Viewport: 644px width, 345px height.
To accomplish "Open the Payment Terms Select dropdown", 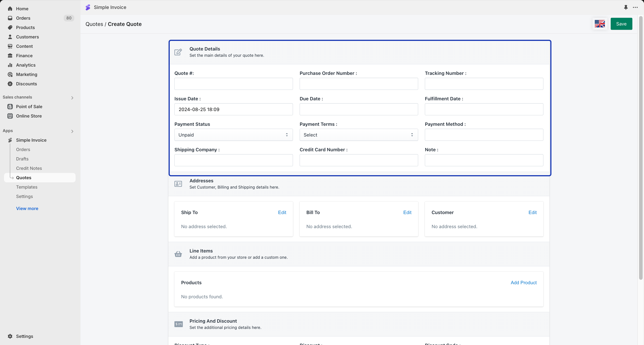I will click(359, 135).
